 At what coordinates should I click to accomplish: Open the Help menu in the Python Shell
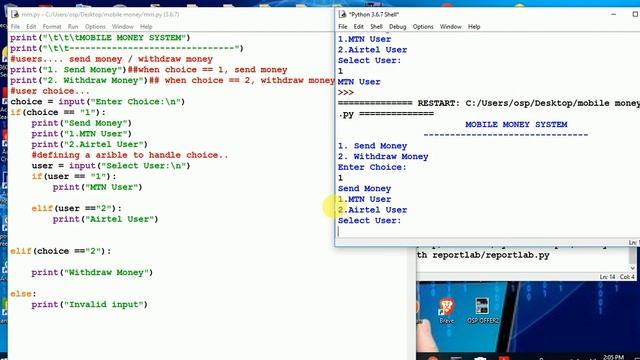[474, 27]
